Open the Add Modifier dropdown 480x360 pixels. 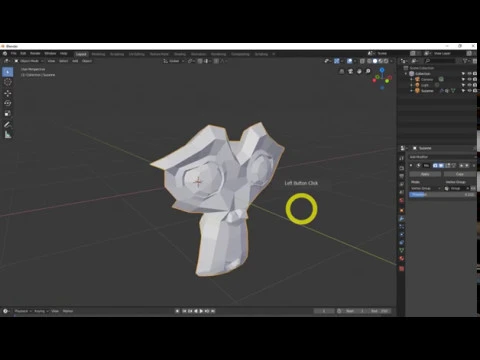442,157
